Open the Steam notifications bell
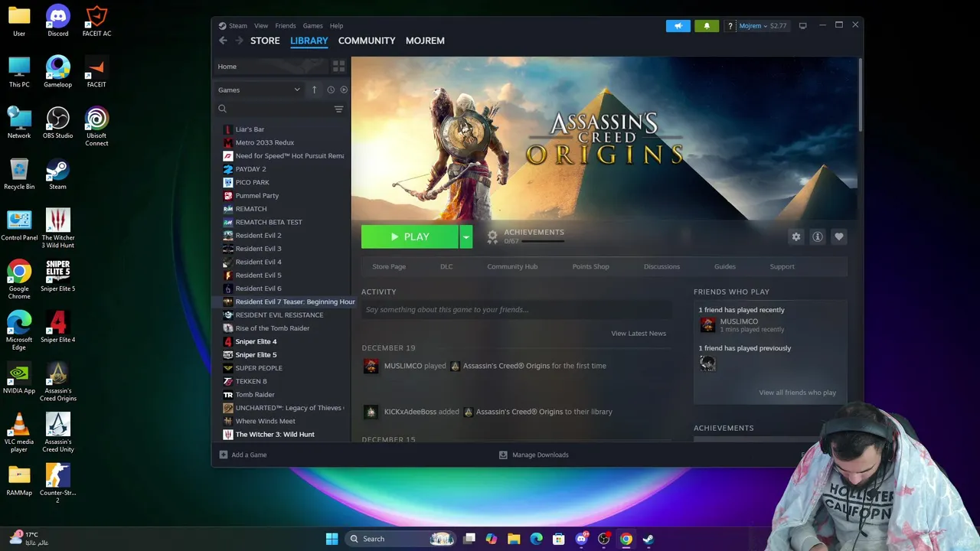Screen dimensions: 980x551 coord(707,26)
